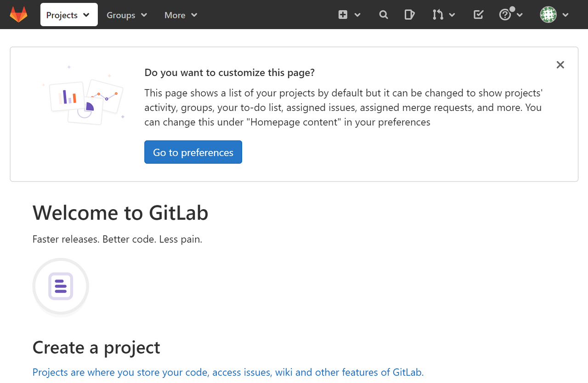Click the document illustration above Create a project
This screenshot has height=383, width=588.
[61, 286]
